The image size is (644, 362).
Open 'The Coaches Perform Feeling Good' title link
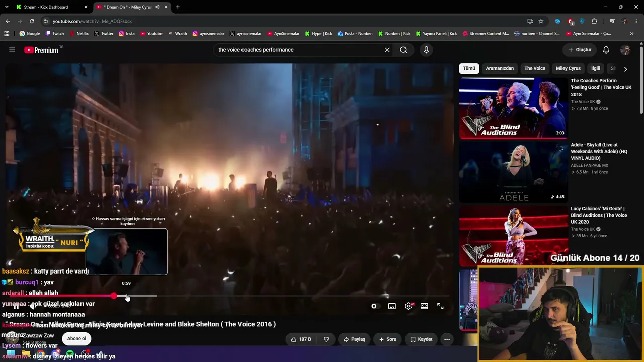tap(601, 87)
